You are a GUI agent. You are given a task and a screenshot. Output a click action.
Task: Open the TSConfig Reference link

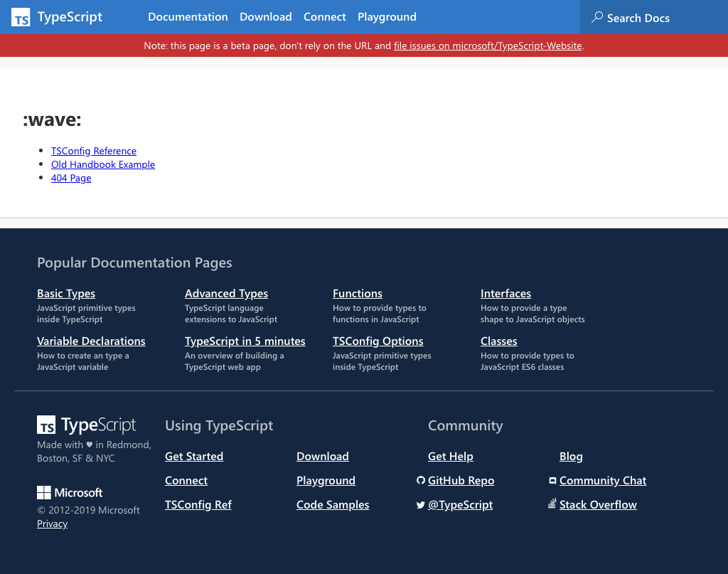pos(94,151)
